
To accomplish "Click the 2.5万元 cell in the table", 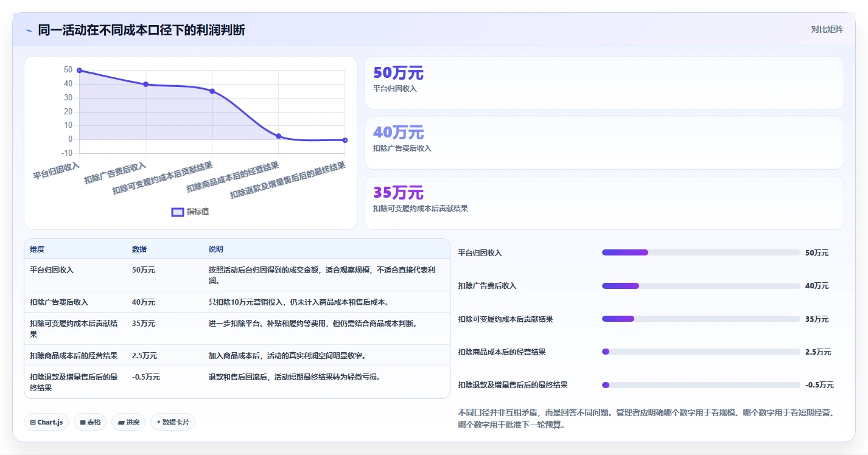I will click(145, 356).
